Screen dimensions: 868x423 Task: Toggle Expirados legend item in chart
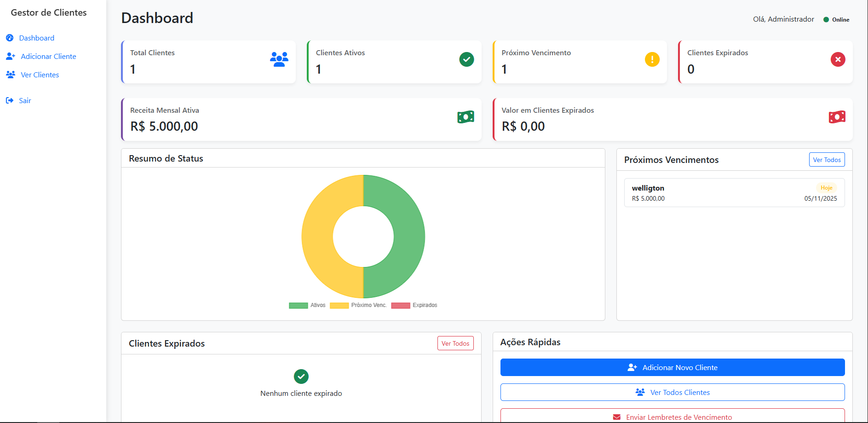(414, 305)
